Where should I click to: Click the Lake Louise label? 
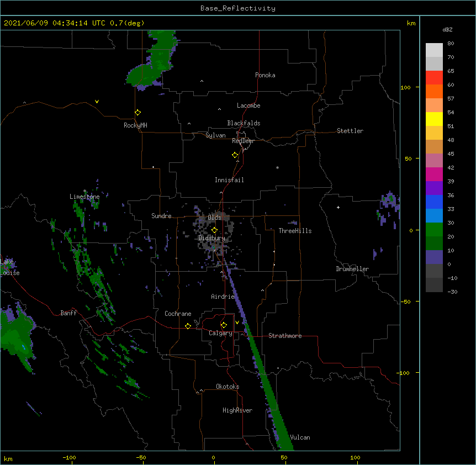(10, 267)
